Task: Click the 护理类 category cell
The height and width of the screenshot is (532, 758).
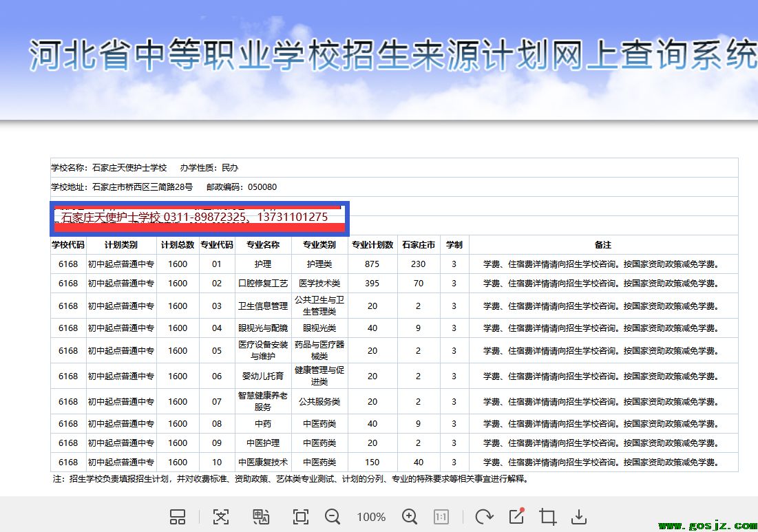Action: [319, 264]
